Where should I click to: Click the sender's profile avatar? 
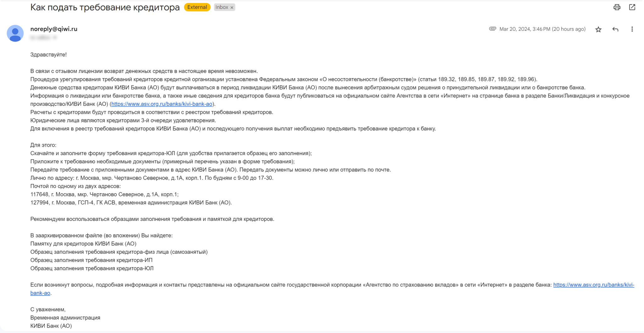(x=15, y=33)
